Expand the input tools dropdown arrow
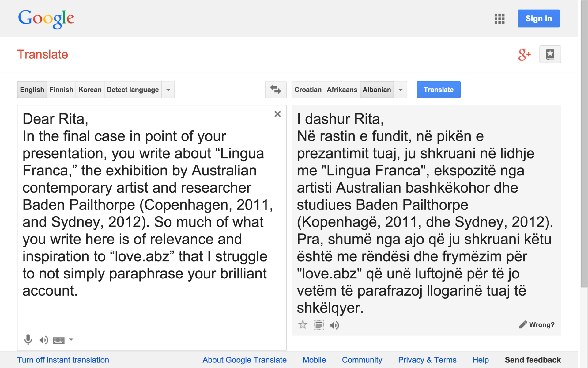 point(71,339)
